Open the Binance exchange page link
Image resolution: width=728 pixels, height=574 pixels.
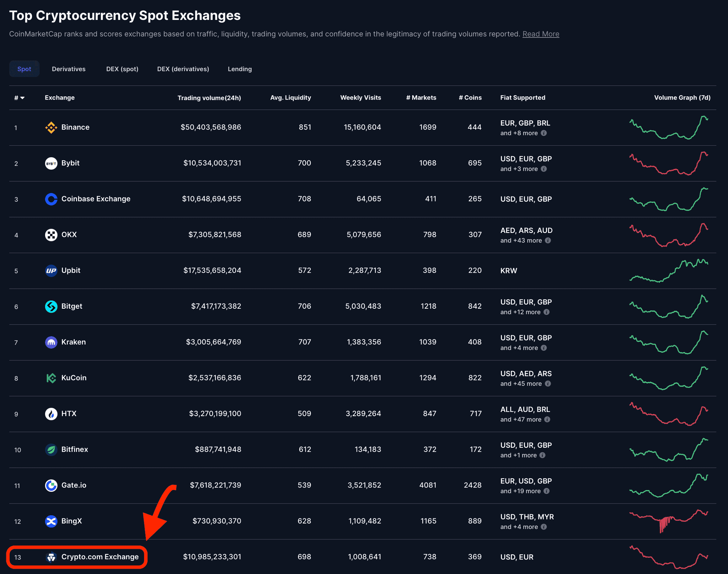click(x=75, y=127)
